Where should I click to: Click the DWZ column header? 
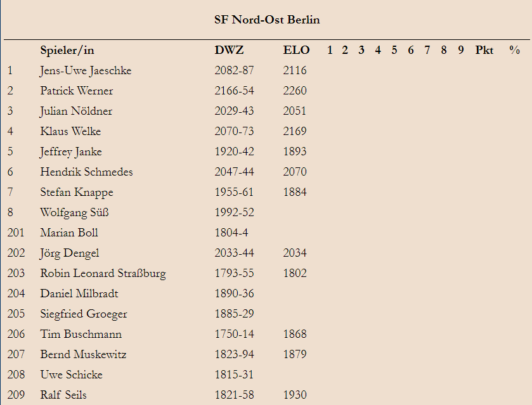(x=229, y=50)
